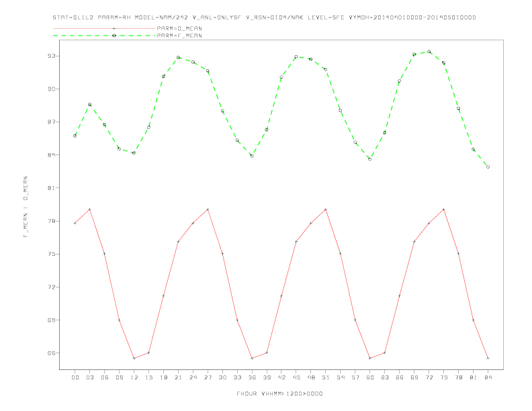Image resolution: width=532 pixels, height=411 pixels.
Task: Click the red O_MEAN legend line sample
Action: tap(104, 28)
